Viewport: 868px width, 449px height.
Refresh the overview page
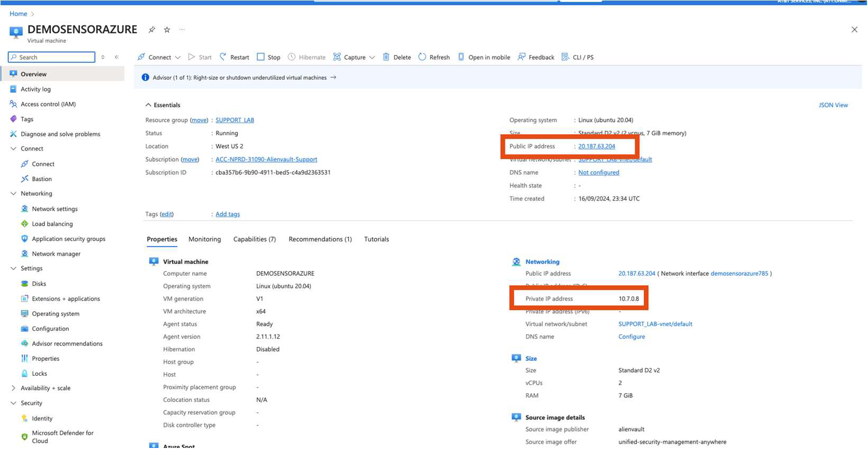click(434, 57)
